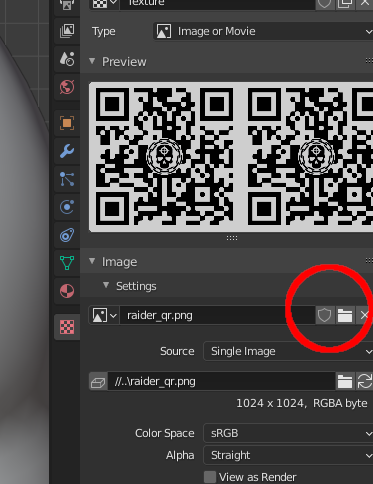Unlink the raider_qr.png image datablock
Viewport: 373px width, 484px height.
(364, 315)
